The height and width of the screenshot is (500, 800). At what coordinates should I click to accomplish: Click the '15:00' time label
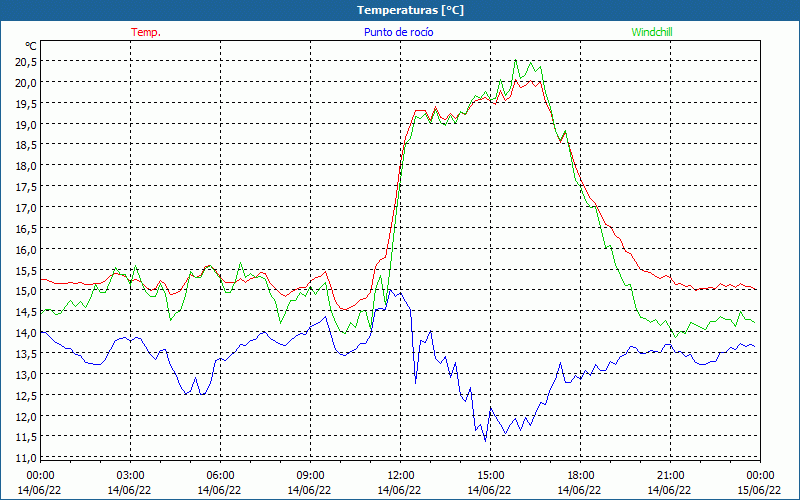point(490,475)
